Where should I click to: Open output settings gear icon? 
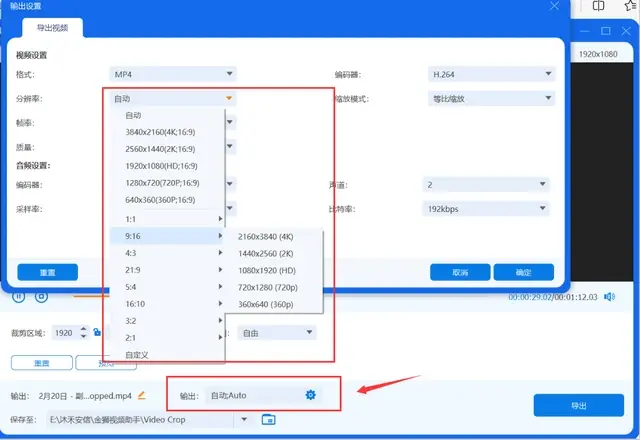311,395
